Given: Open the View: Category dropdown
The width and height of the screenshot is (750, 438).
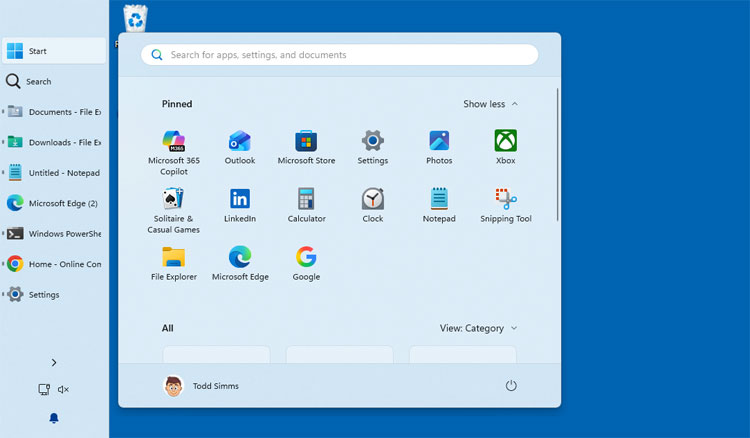Looking at the screenshot, I should click(478, 328).
